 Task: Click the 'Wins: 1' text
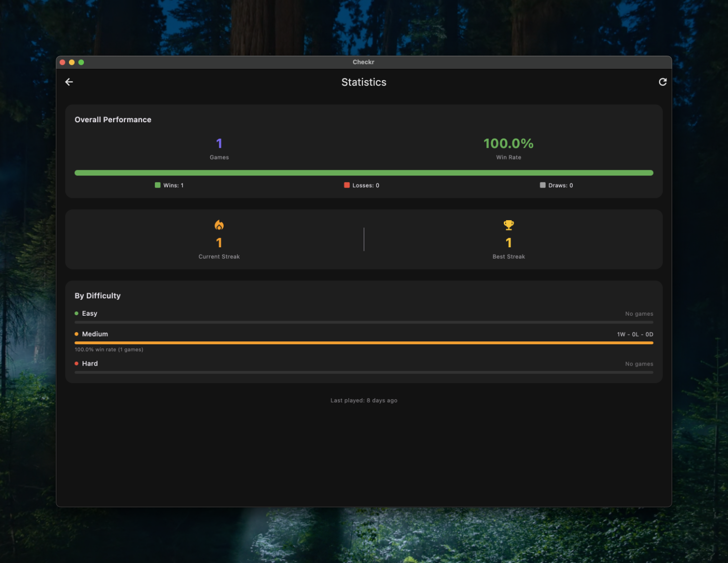173,185
